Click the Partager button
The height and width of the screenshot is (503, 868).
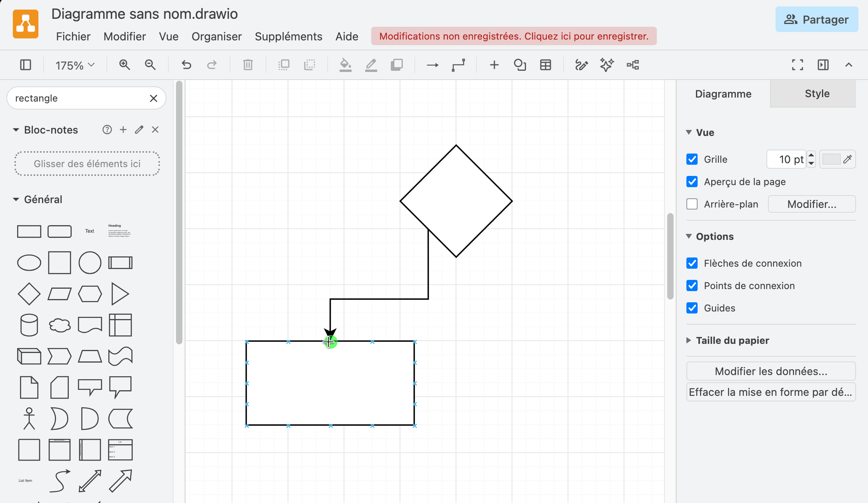click(x=816, y=19)
